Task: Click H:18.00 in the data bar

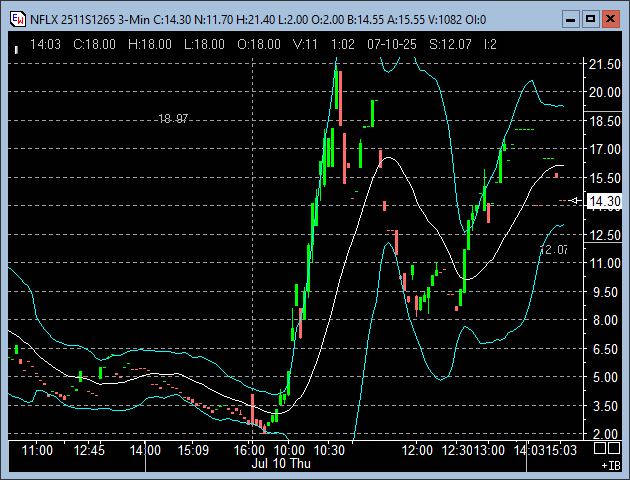Action: click(x=150, y=44)
